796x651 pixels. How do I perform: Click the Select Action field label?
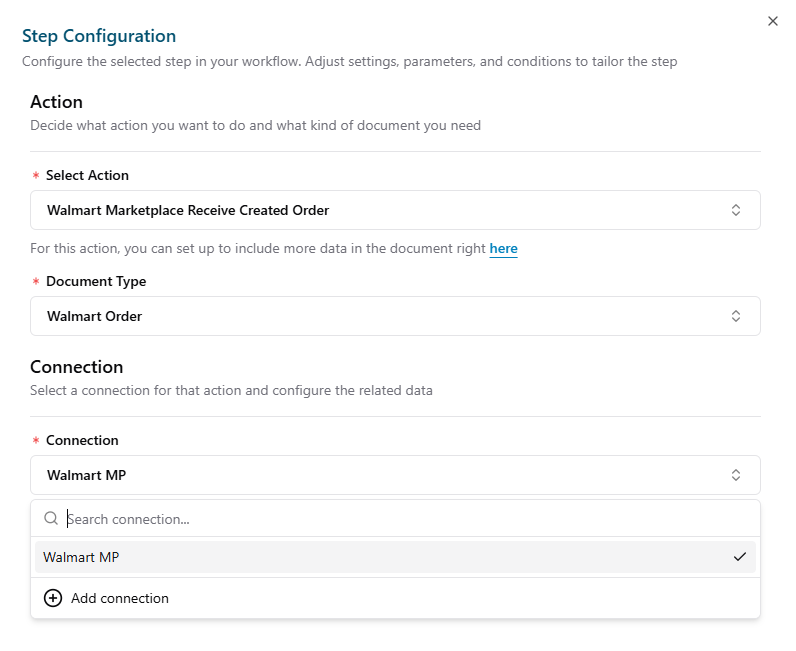point(87,175)
